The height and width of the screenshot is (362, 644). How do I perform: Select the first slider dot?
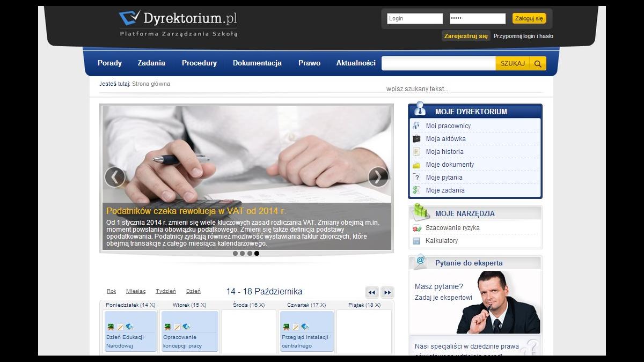tap(235, 254)
